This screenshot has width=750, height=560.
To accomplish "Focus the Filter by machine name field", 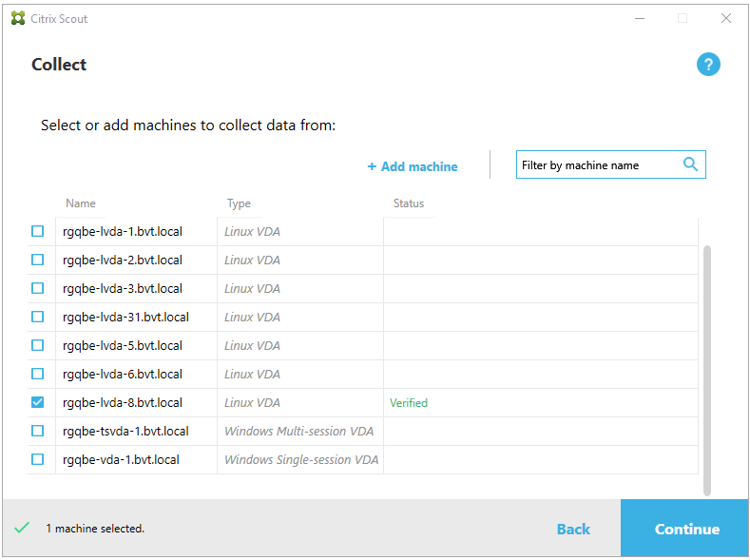I will point(599,165).
